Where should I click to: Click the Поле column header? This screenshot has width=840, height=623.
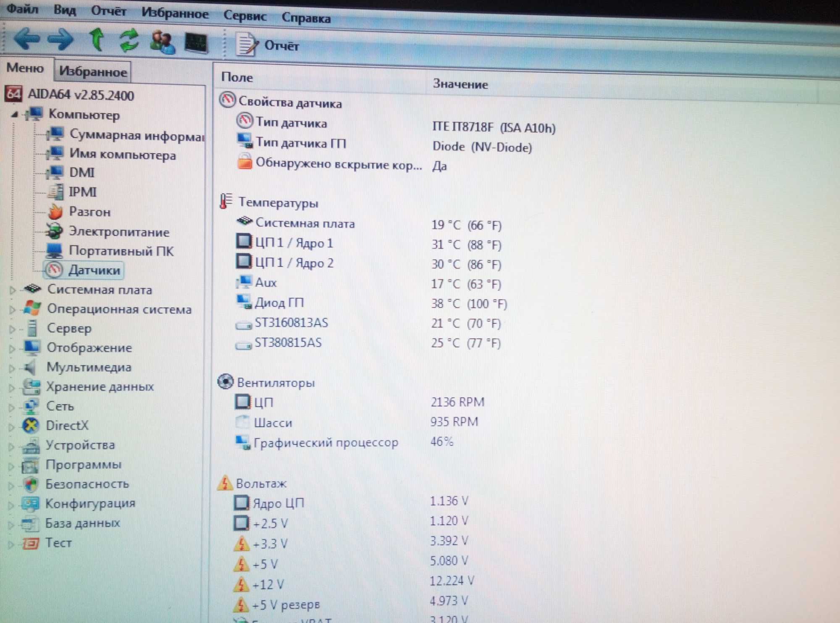point(236,77)
